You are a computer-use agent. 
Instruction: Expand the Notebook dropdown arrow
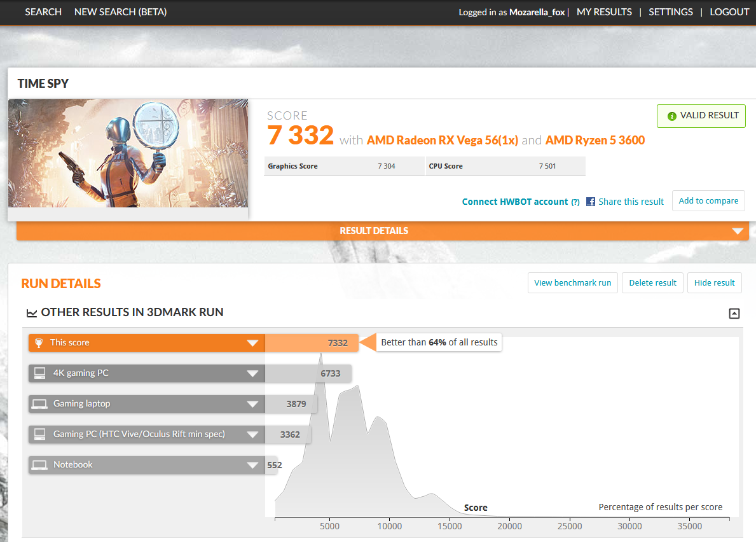point(252,465)
